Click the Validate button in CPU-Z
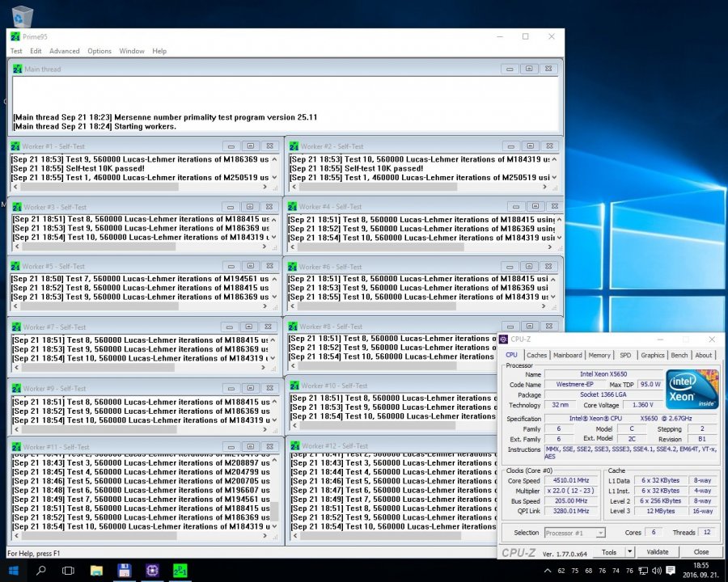Viewport: 728px width, 582px height. click(657, 552)
